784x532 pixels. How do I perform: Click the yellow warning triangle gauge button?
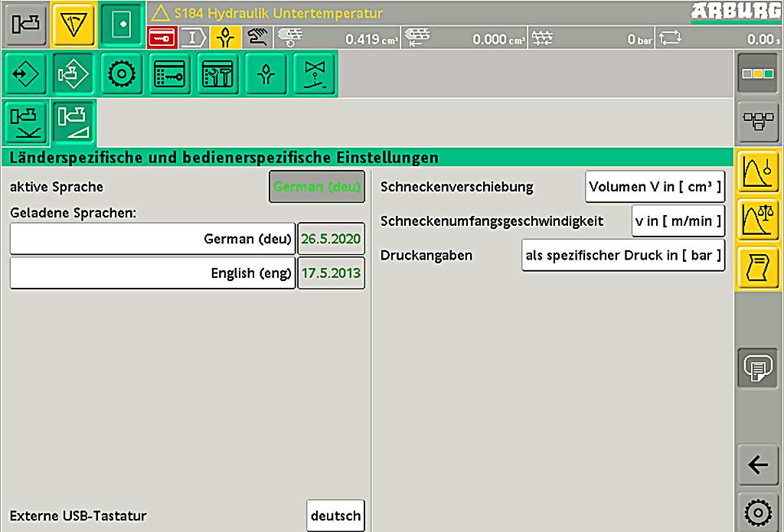coord(73,24)
